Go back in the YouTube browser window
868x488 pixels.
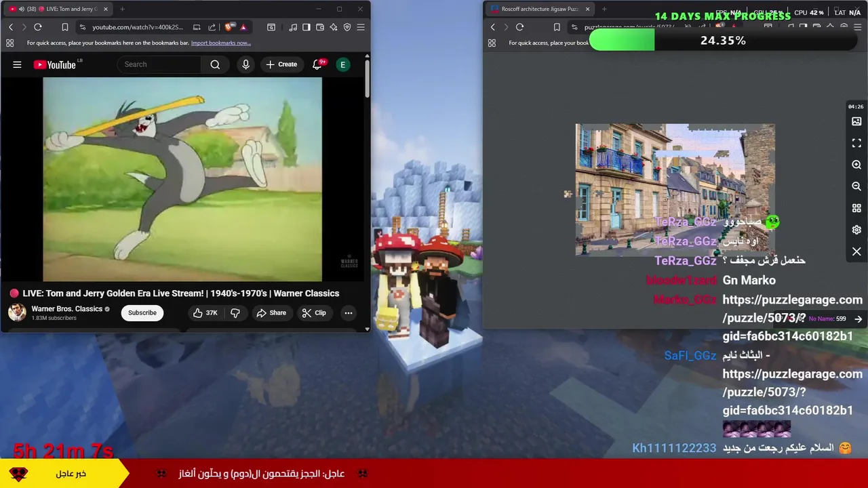pos(10,27)
